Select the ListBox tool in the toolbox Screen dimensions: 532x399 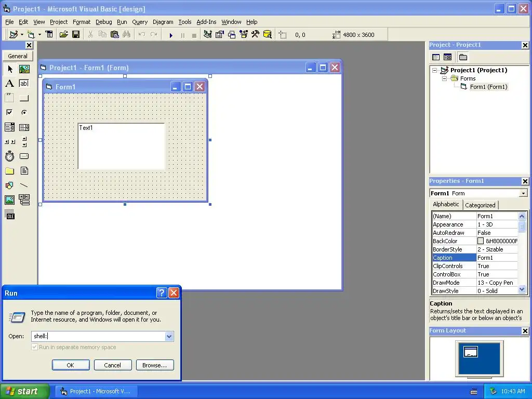click(24, 127)
